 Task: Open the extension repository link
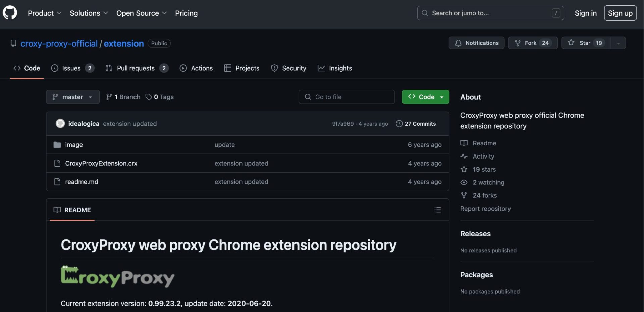coord(124,43)
